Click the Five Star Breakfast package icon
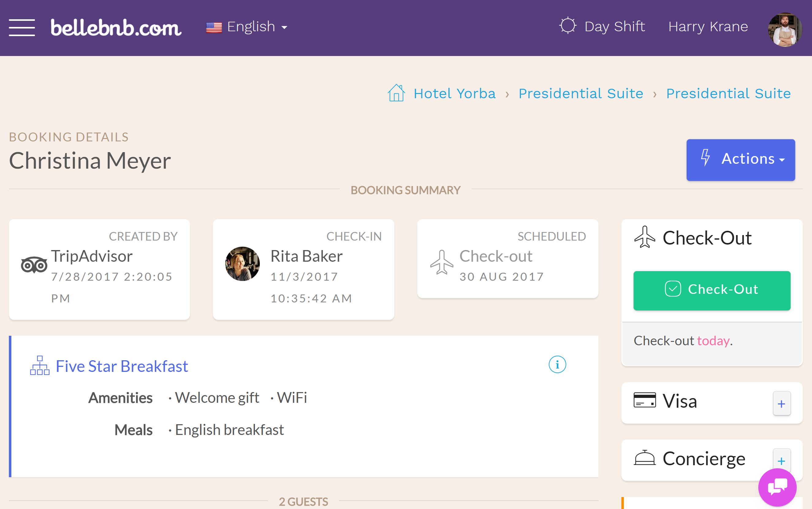The width and height of the screenshot is (812, 509). tap(39, 366)
